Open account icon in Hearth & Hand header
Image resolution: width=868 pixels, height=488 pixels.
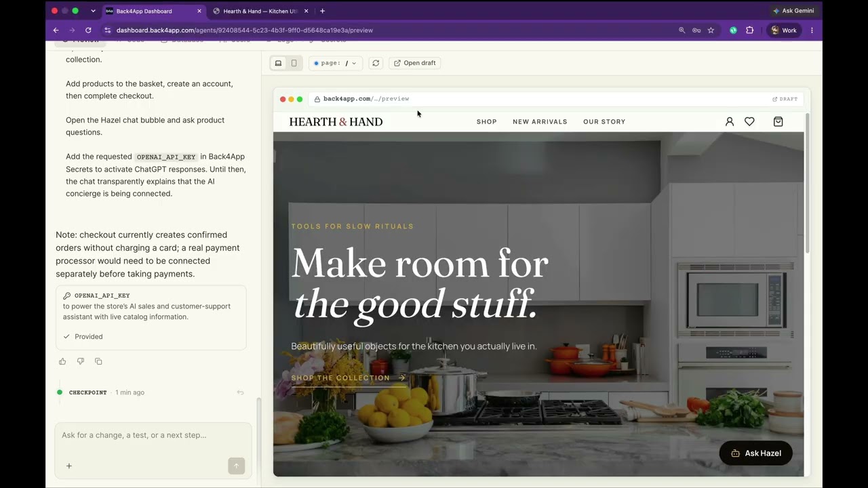pos(730,121)
